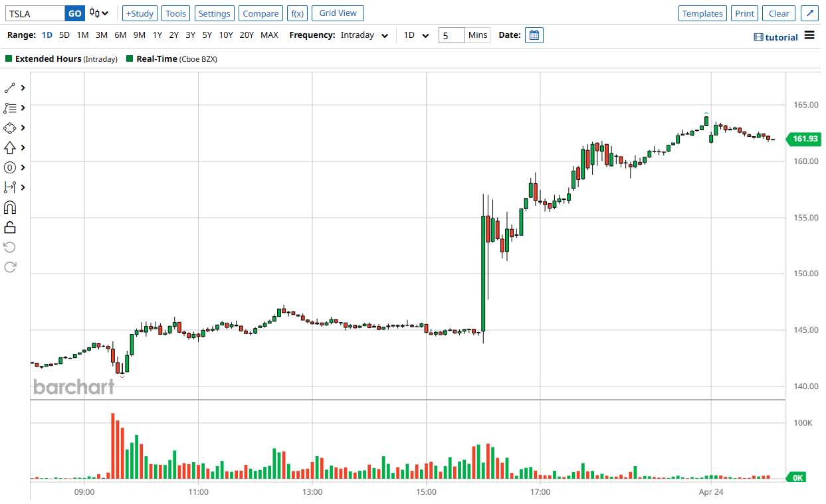The image size is (826, 504).
Task: Click the +Study button
Action: pos(140,13)
